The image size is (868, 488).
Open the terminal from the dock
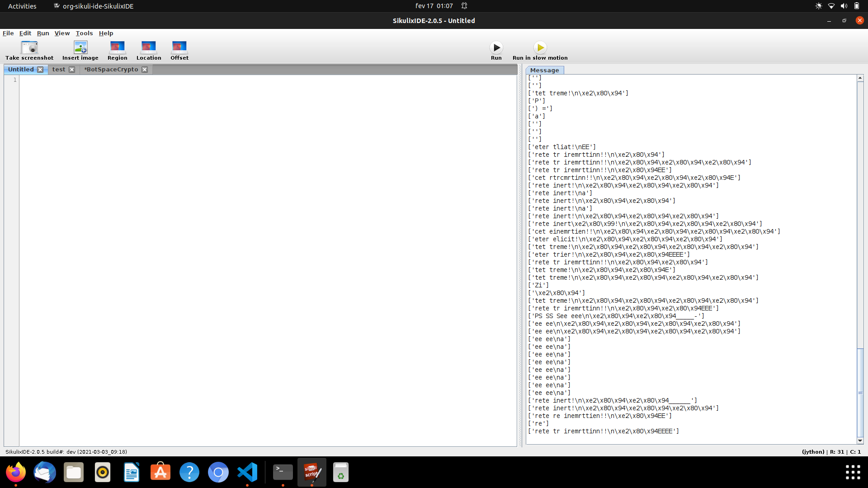click(283, 472)
